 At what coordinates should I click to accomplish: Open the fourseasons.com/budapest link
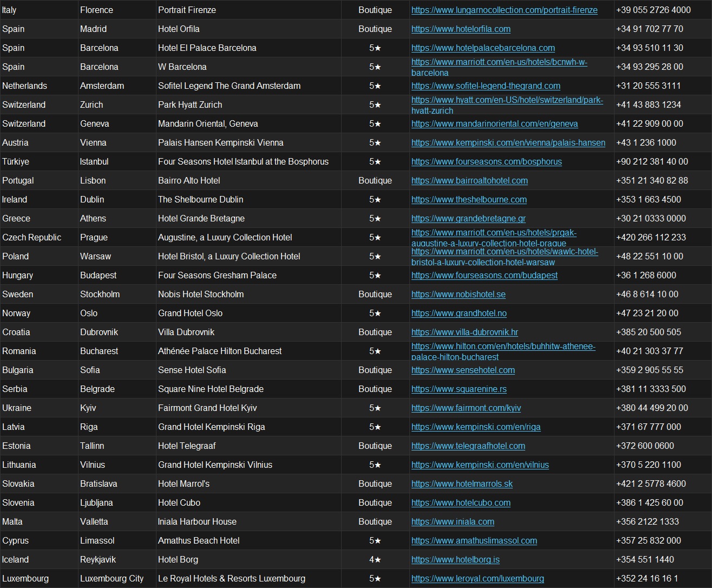[485, 275]
